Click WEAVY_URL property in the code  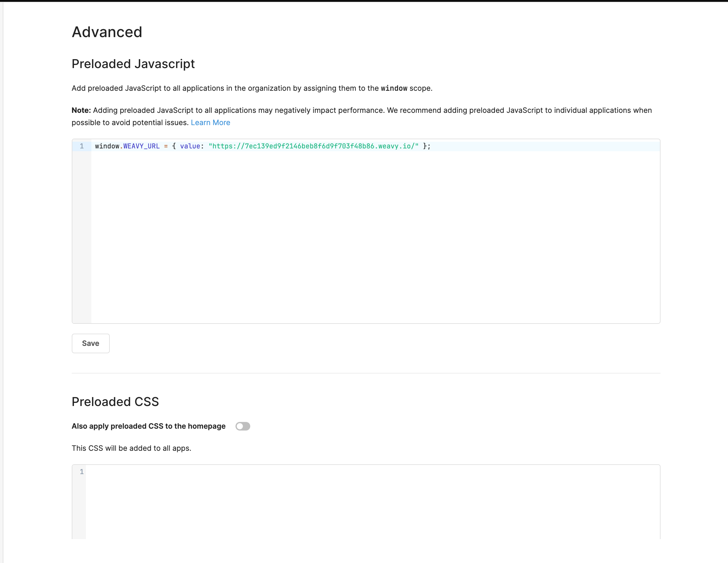[141, 146]
